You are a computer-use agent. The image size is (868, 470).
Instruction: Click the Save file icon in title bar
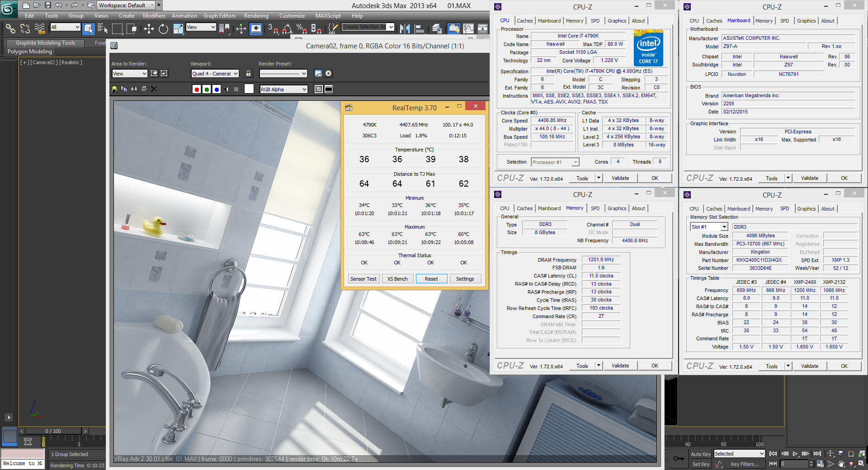[48, 5]
